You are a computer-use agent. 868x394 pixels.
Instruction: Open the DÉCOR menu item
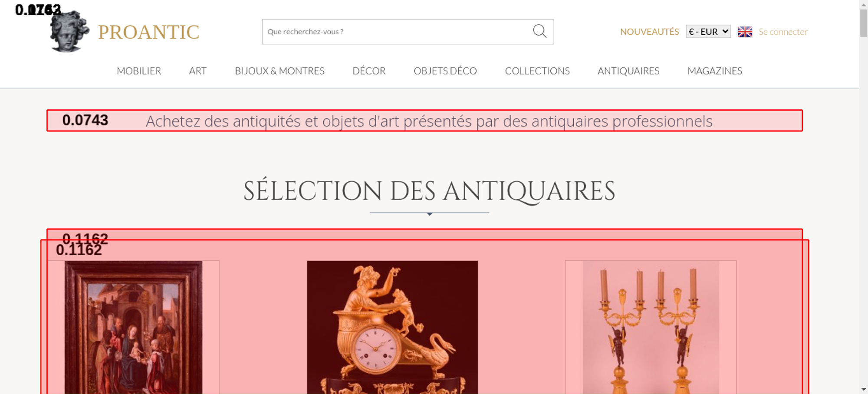(x=369, y=71)
